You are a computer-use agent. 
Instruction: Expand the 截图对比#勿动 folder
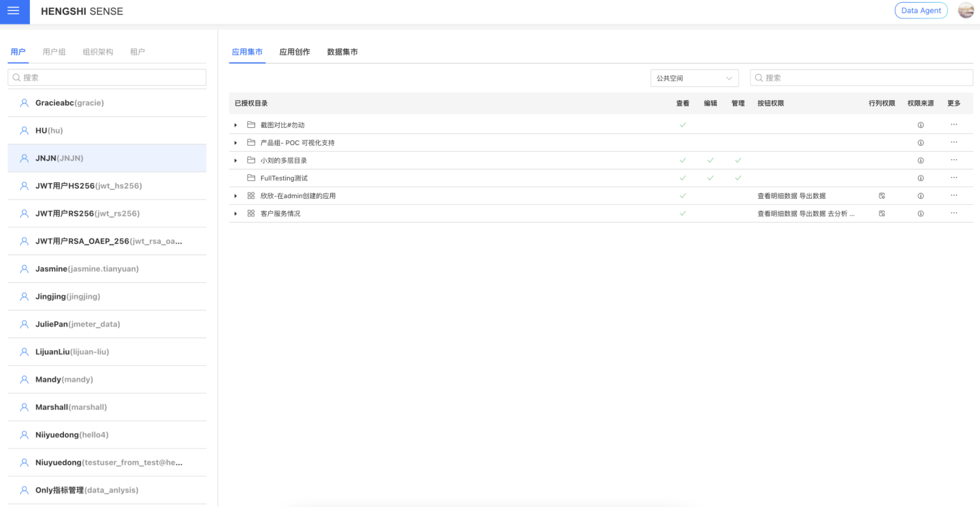coord(235,125)
